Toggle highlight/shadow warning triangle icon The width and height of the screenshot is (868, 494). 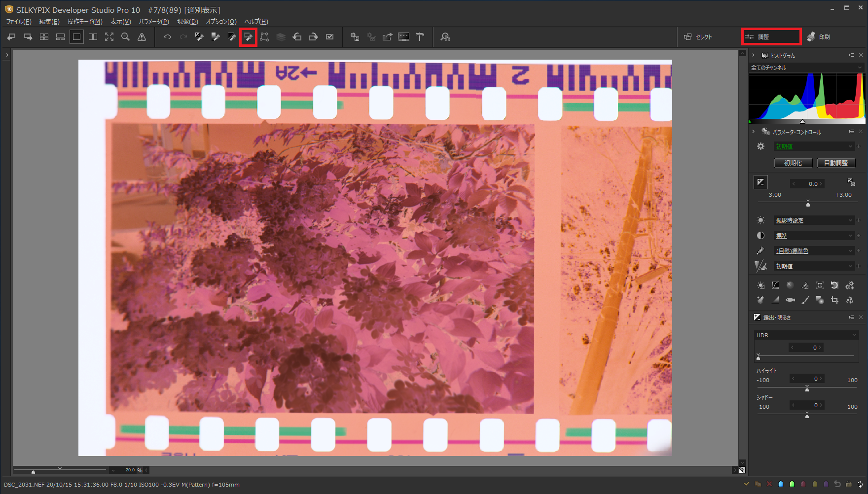pyautogui.click(x=142, y=37)
